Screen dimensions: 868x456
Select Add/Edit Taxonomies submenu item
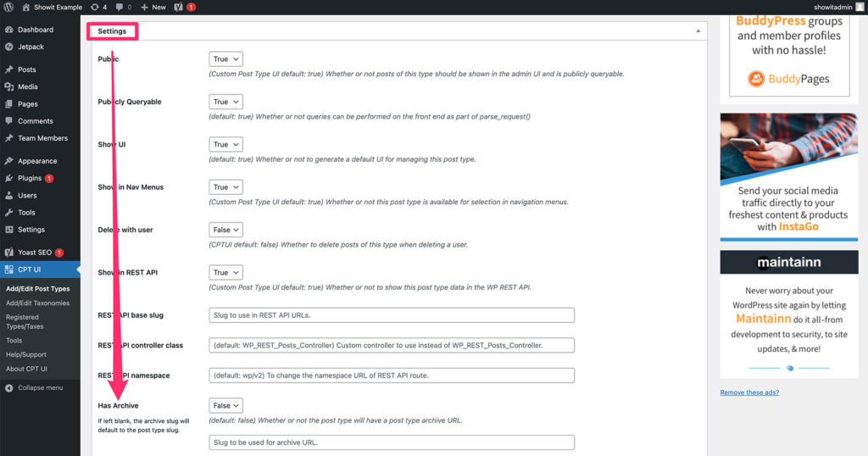point(38,303)
